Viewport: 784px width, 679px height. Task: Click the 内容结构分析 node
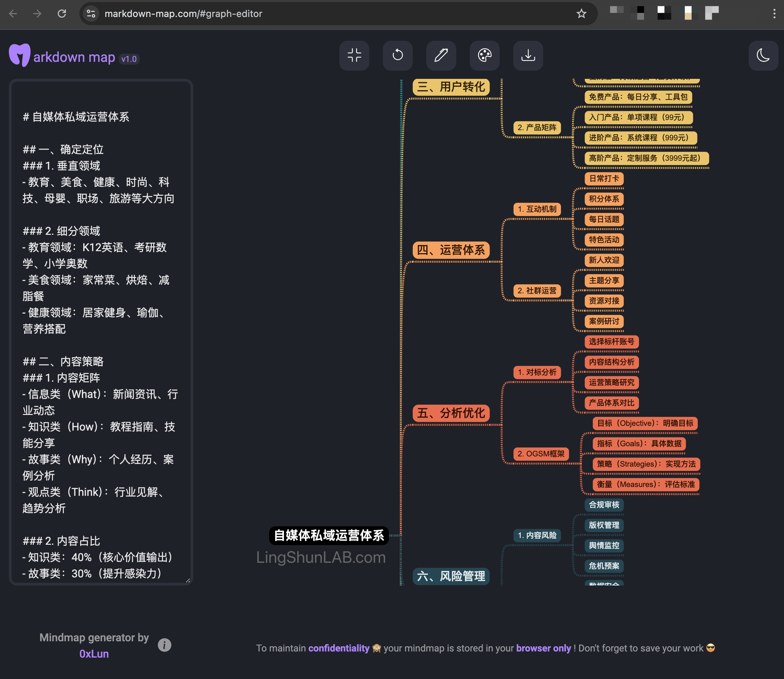pos(612,362)
